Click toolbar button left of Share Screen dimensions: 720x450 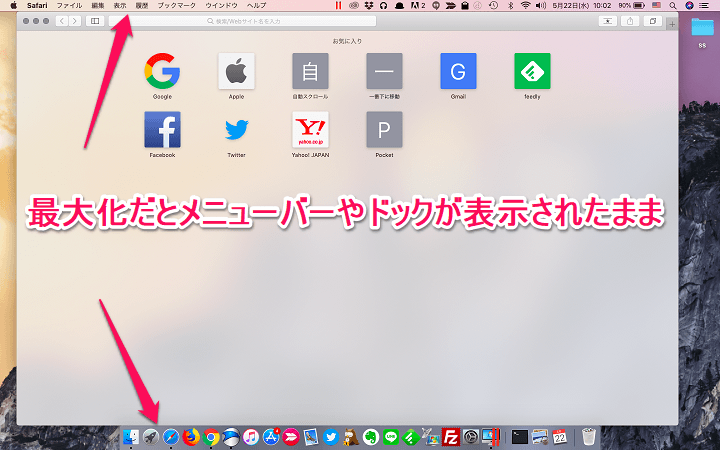608,21
